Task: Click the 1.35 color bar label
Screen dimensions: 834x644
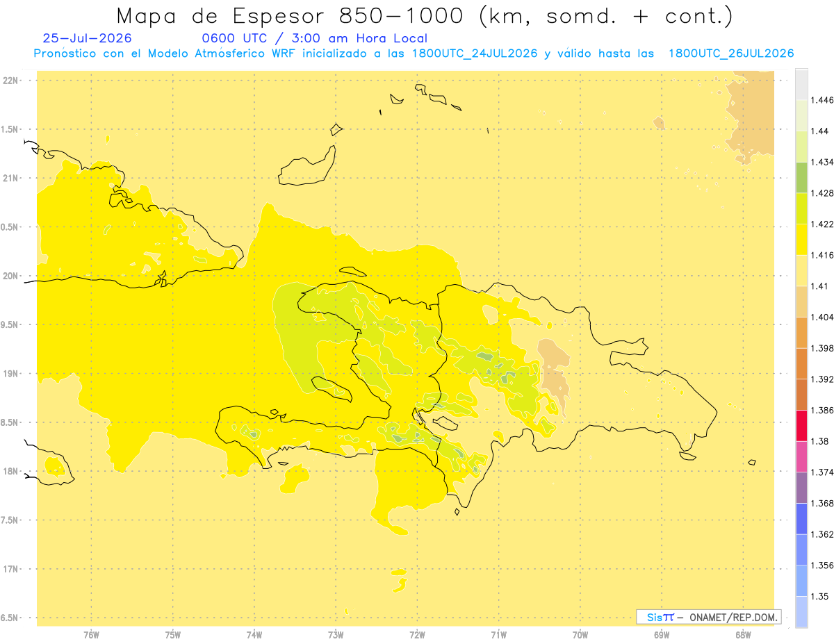Action: coord(820,596)
